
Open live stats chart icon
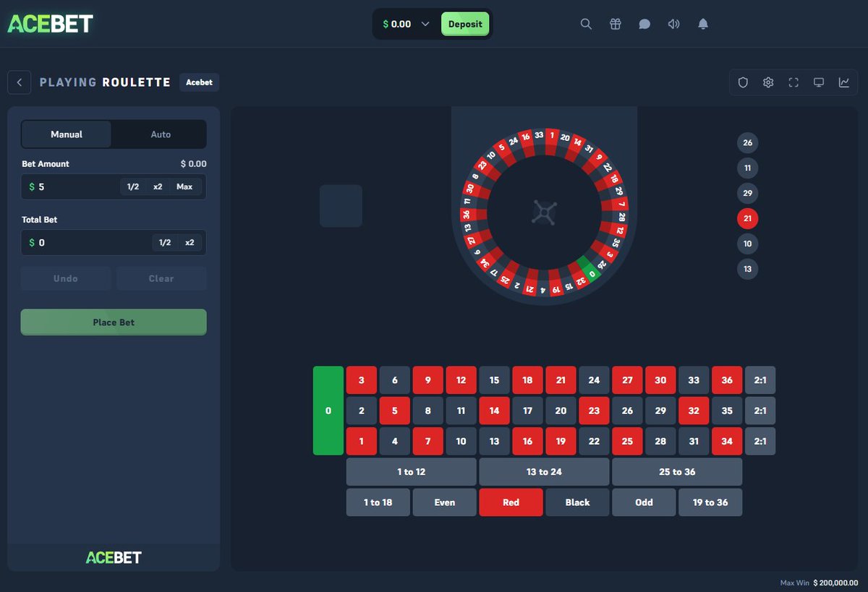(x=844, y=82)
